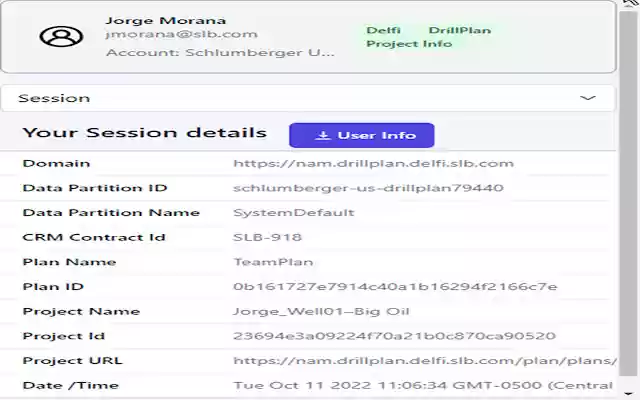
Task: Click the Data Partition ID label
Action: click(95, 188)
